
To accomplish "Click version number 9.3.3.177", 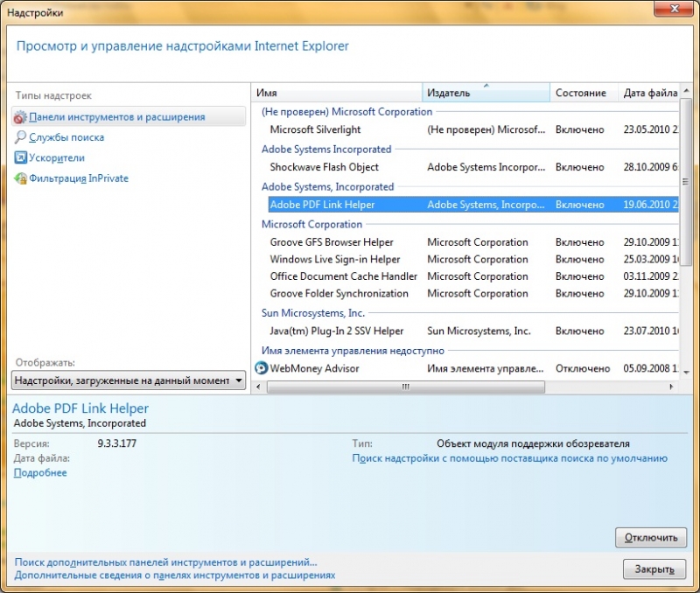I will tap(117, 443).
